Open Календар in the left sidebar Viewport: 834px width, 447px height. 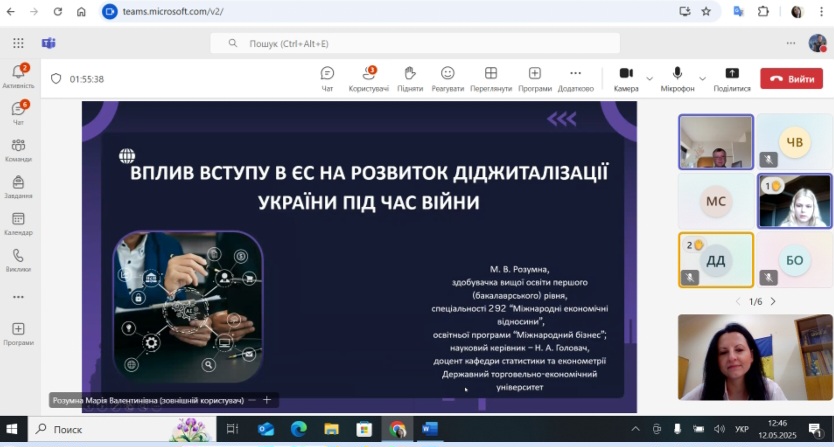coord(18,223)
